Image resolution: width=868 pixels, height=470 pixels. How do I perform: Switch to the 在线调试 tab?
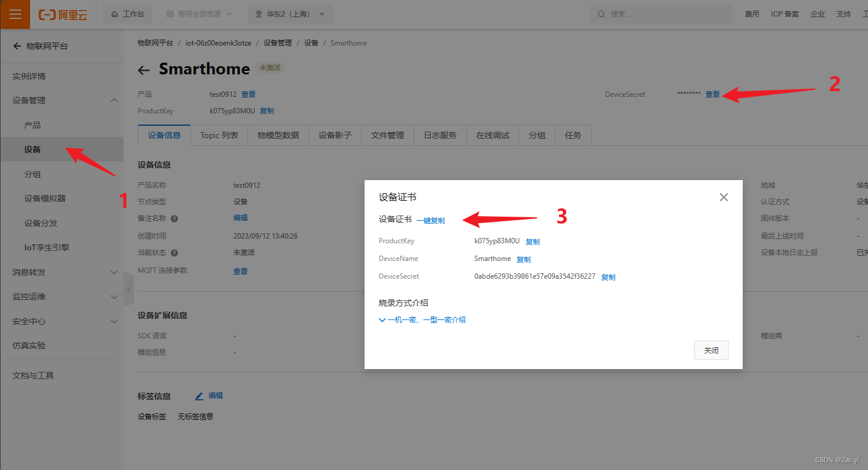click(493, 135)
